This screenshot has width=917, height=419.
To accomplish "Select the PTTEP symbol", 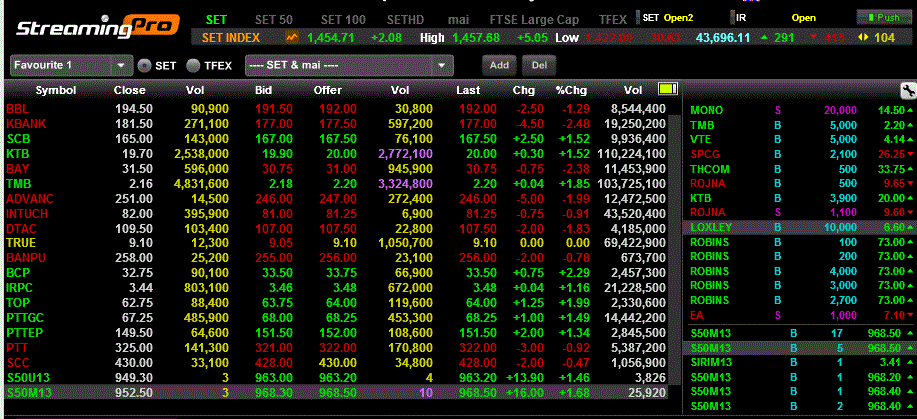I will pyautogui.click(x=25, y=332).
